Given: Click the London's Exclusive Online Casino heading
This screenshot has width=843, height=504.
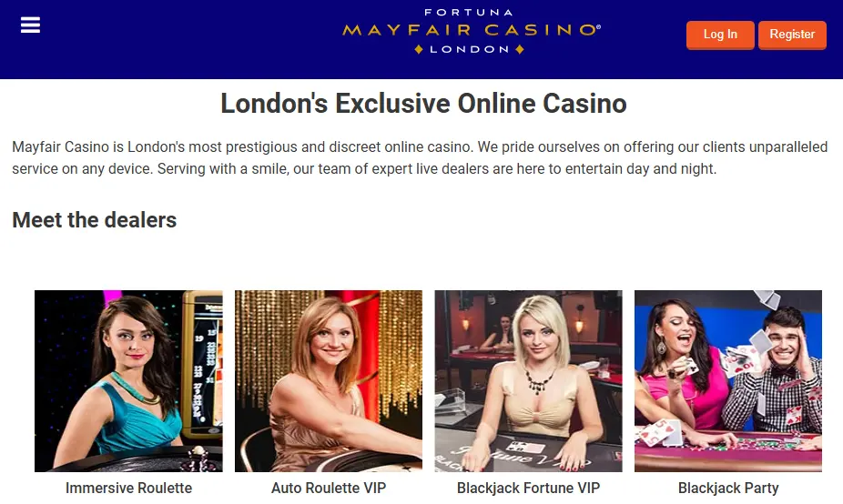Looking at the screenshot, I should (x=423, y=103).
